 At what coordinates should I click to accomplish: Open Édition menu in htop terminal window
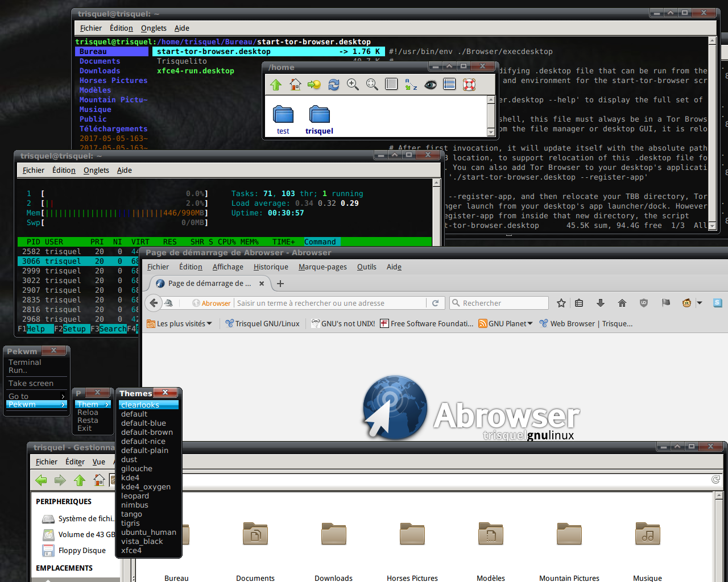coord(64,170)
